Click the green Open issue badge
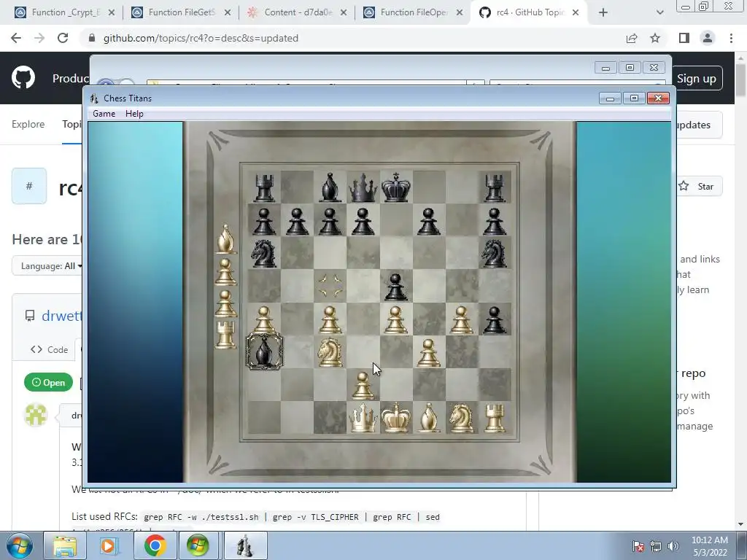The width and height of the screenshot is (747, 560). click(48, 382)
